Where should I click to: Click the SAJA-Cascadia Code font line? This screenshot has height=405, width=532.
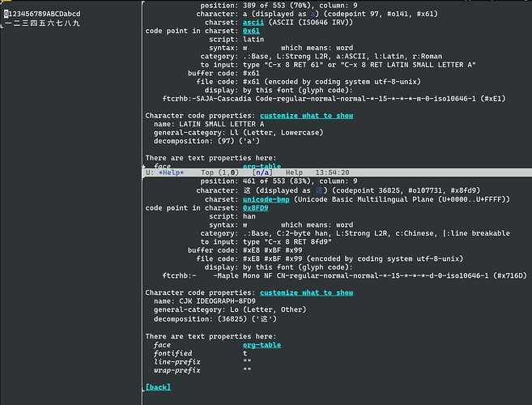[334, 99]
